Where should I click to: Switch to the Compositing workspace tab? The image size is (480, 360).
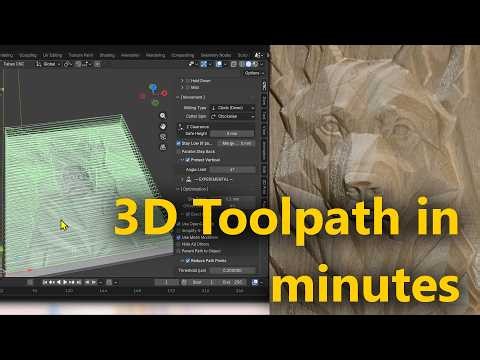[183, 55]
